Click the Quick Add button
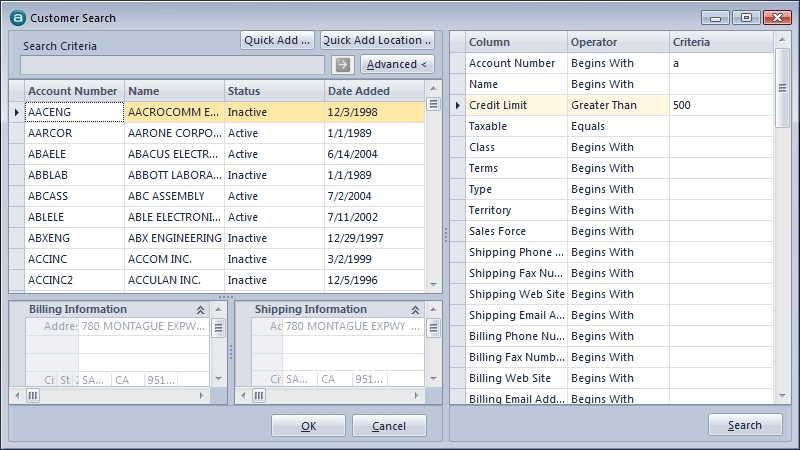The image size is (800, 450). (x=277, y=40)
